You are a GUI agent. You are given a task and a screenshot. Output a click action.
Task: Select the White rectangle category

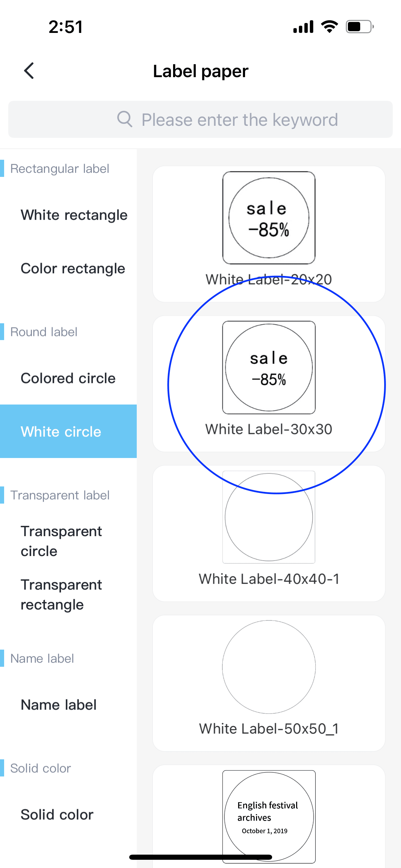click(x=74, y=215)
